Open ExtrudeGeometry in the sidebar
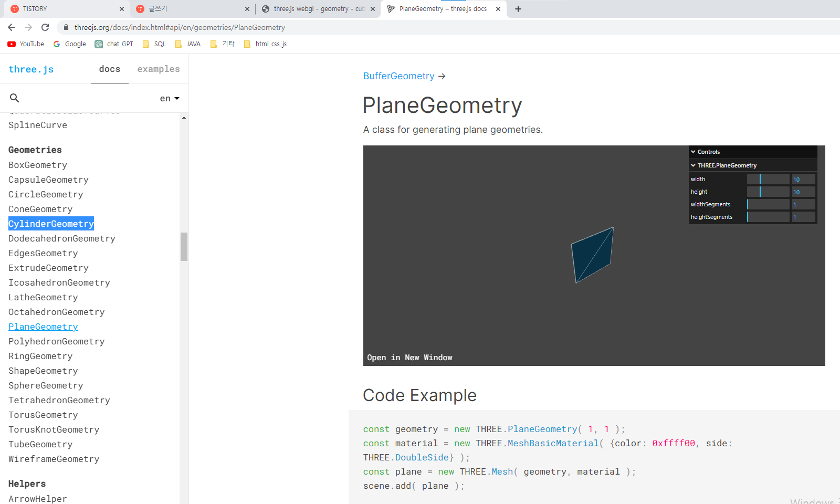This screenshot has height=504, width=840. [x=48, y=268]
